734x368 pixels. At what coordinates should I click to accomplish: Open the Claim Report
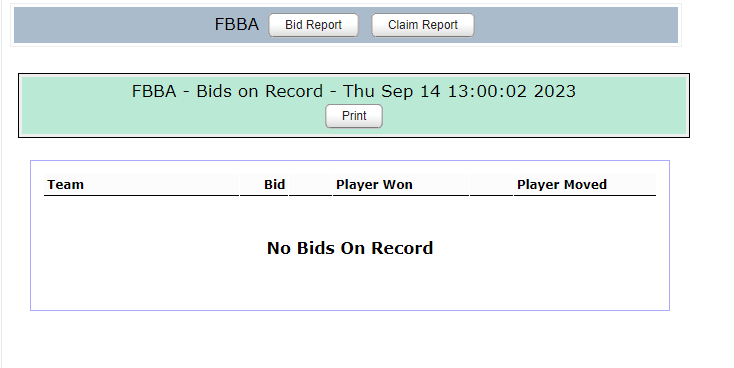[423, 25]
